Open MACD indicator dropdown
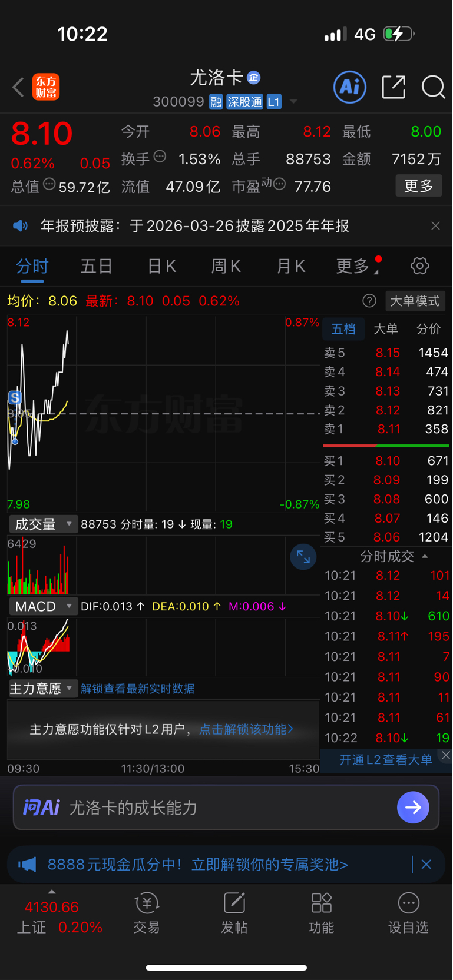Screen dimensions: 453x980 (x=43, y=606)
